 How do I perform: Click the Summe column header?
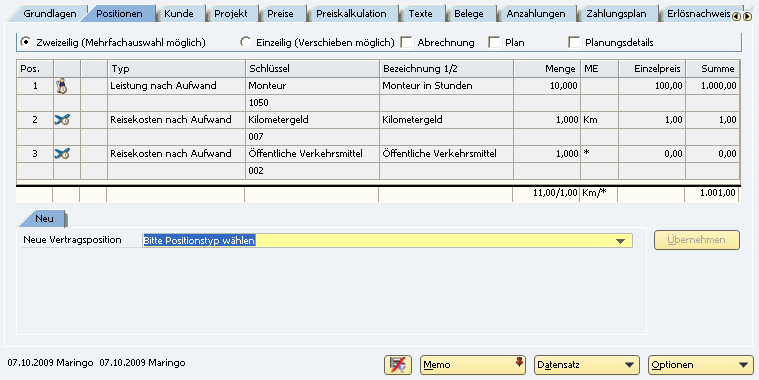(713, 69)
